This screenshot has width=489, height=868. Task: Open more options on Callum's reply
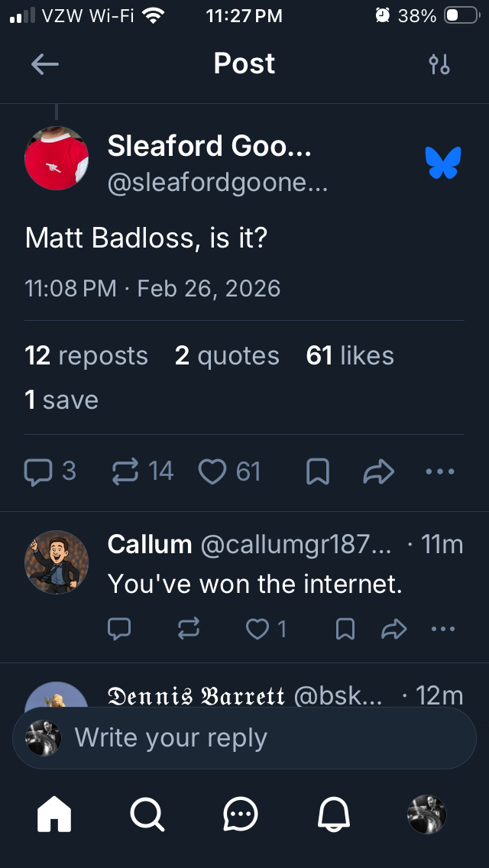[x=442, y=629]
